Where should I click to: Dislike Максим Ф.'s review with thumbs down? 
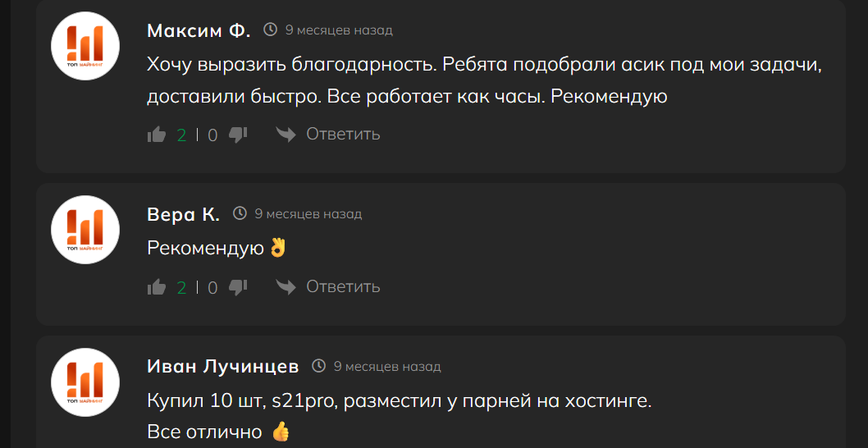pos(238,135)
